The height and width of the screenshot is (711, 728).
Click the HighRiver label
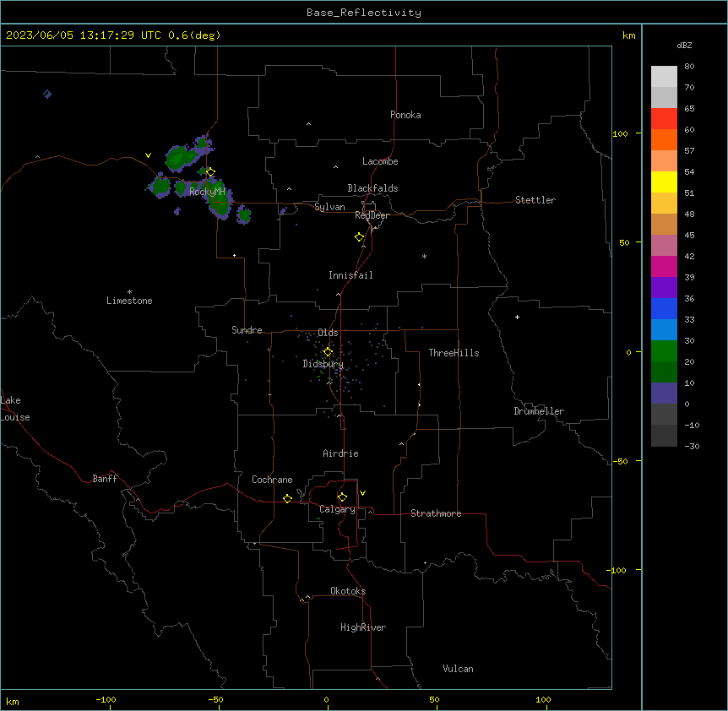pos(363,627)
